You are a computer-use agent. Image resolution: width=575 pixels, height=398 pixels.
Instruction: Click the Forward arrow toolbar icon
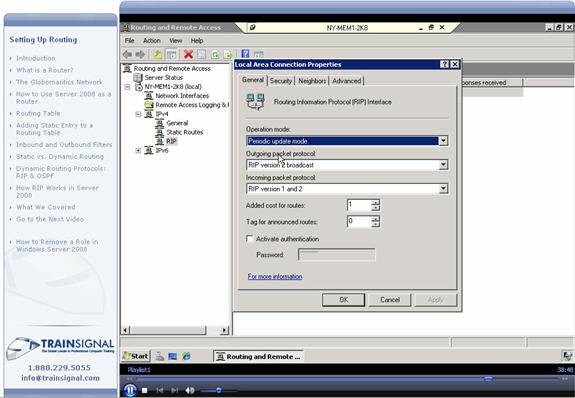(x=140, y=55)
